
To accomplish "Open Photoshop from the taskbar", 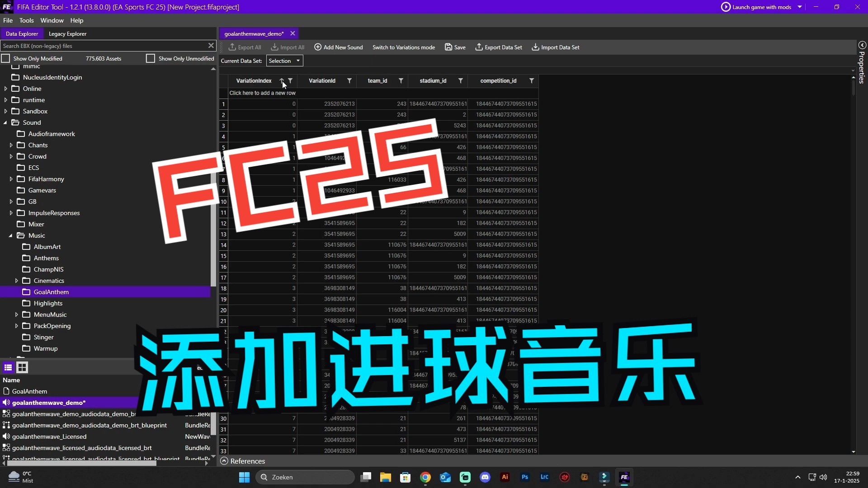I will 525,477.
